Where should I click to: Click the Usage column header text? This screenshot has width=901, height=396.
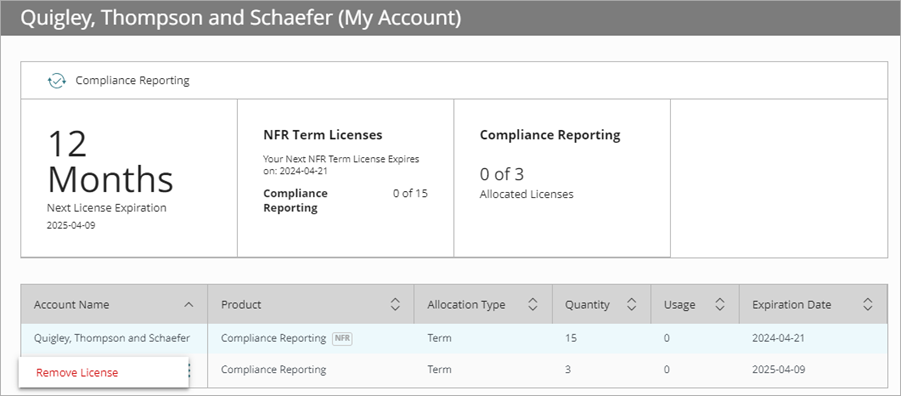pos(679,305)
